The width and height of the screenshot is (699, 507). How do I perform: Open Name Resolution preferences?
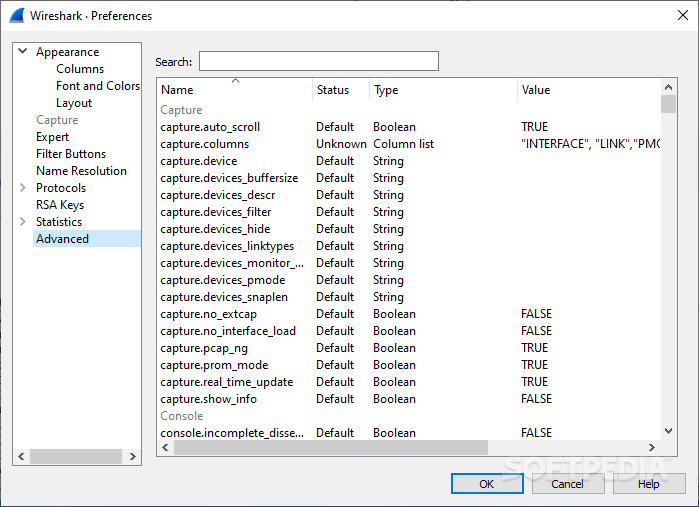point(81,171)
